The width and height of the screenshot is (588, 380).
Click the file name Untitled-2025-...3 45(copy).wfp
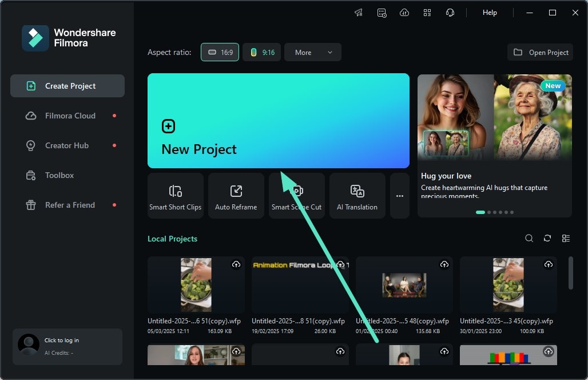click(506, 321)
